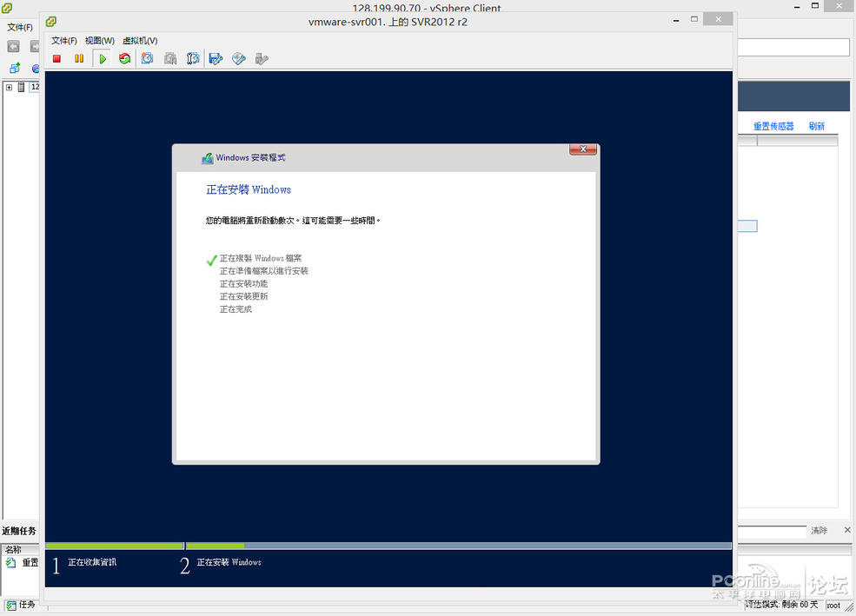Image resolution: width=856 pixels, height=616 pixels.
Task: Open the 文件(F) menu of the vSphere Client window
Action: 20,27
